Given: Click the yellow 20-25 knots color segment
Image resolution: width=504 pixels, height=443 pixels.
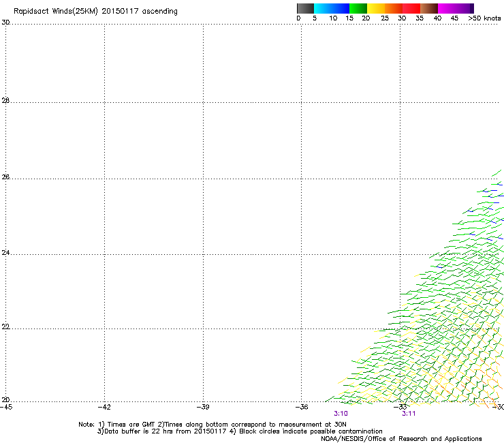Looking at the screenshot, I should point(376,8).
